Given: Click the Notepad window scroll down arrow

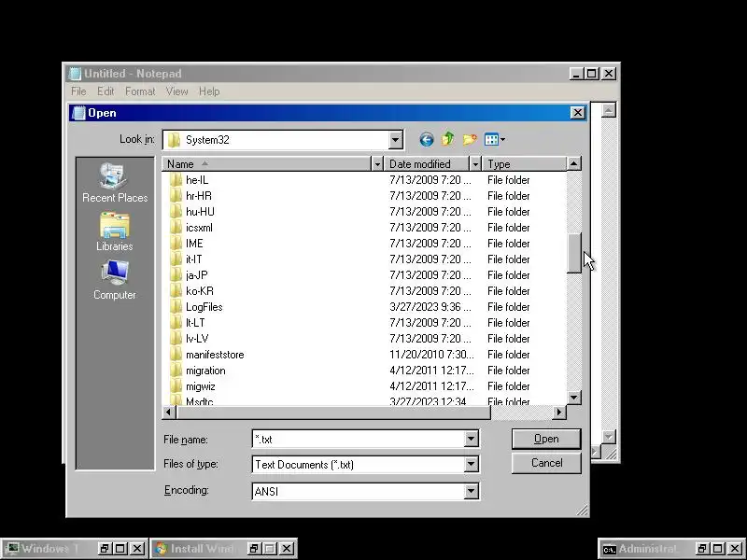Looking at the screenshot, I should click(x=609, y=437).
